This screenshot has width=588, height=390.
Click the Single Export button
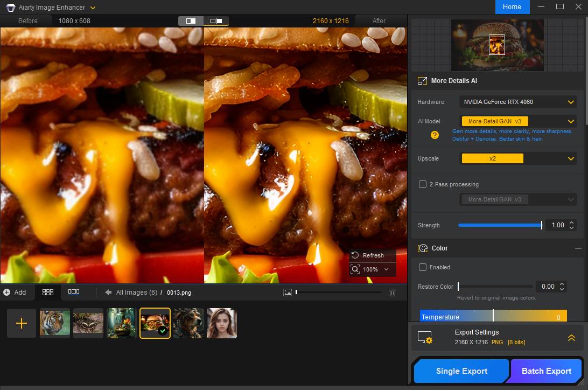point(461,371)
